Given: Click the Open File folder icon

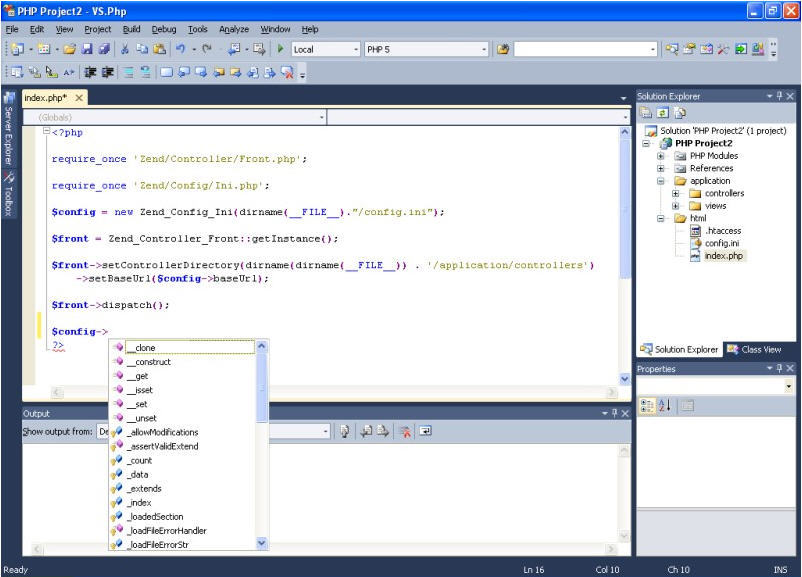Looking at the screenshot, I should 70,49.
